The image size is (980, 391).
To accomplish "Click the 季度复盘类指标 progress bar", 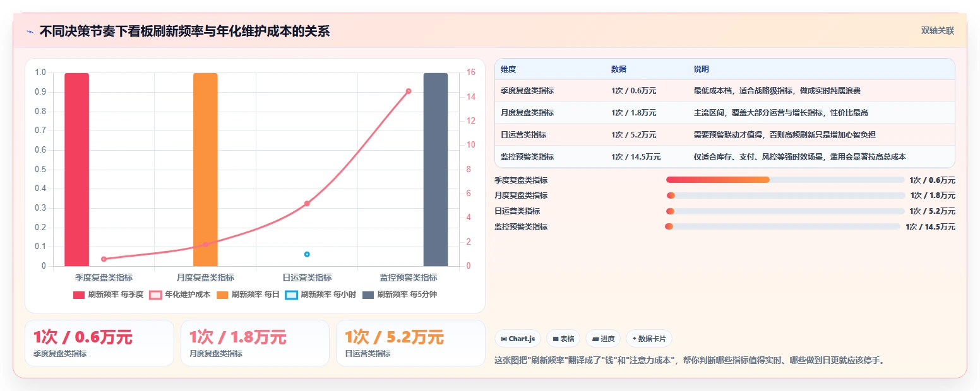I will tap(786, 180).
